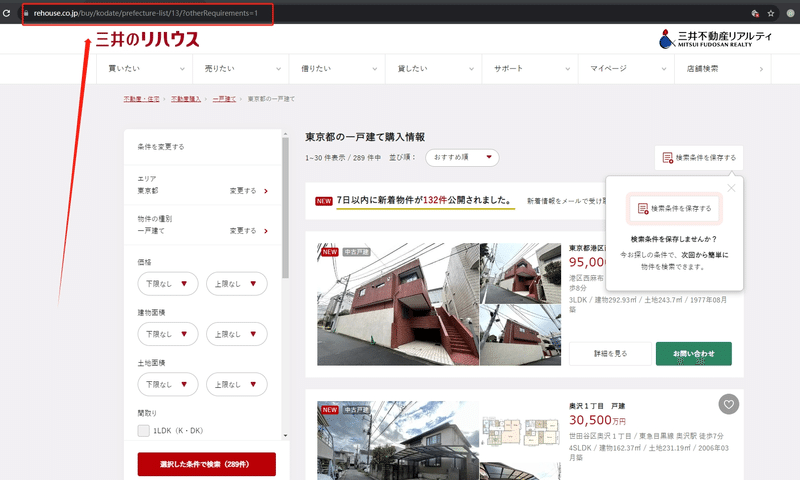Open the floor plan thumbnail of 奥沢1丁目 listing
The height and width of the screenshot is (480, 800).
click(x=520, y=431)
